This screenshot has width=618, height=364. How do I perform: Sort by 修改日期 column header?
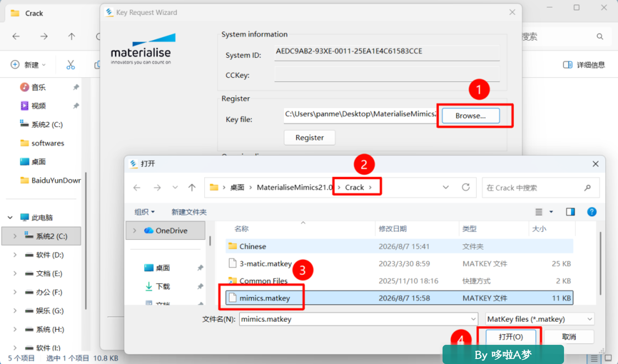(x=392, y=229)
